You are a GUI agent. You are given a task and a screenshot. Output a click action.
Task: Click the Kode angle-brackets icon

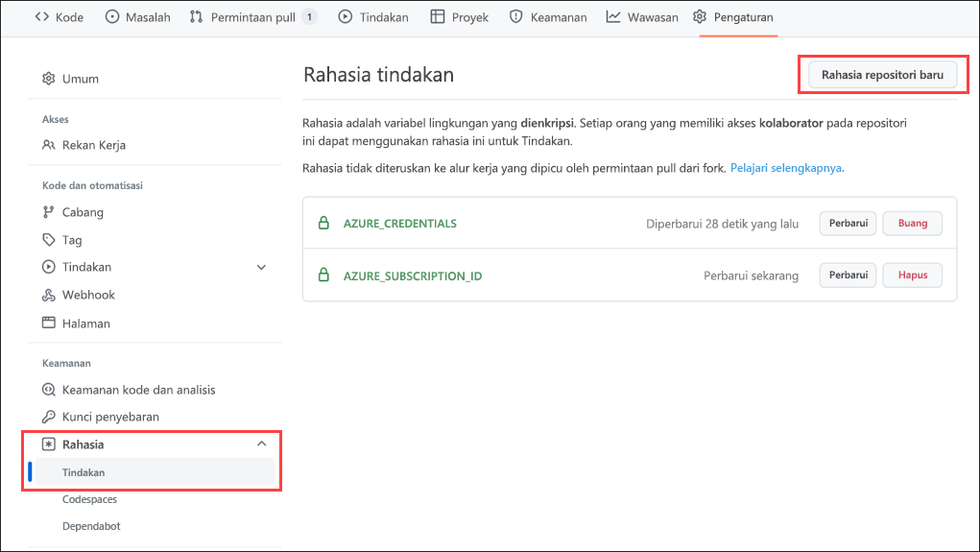42,17
